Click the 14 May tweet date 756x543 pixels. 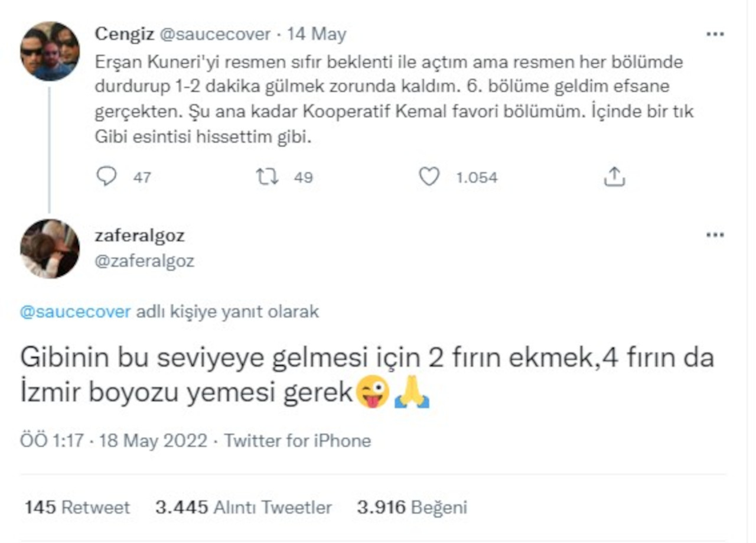coord(317,34)
